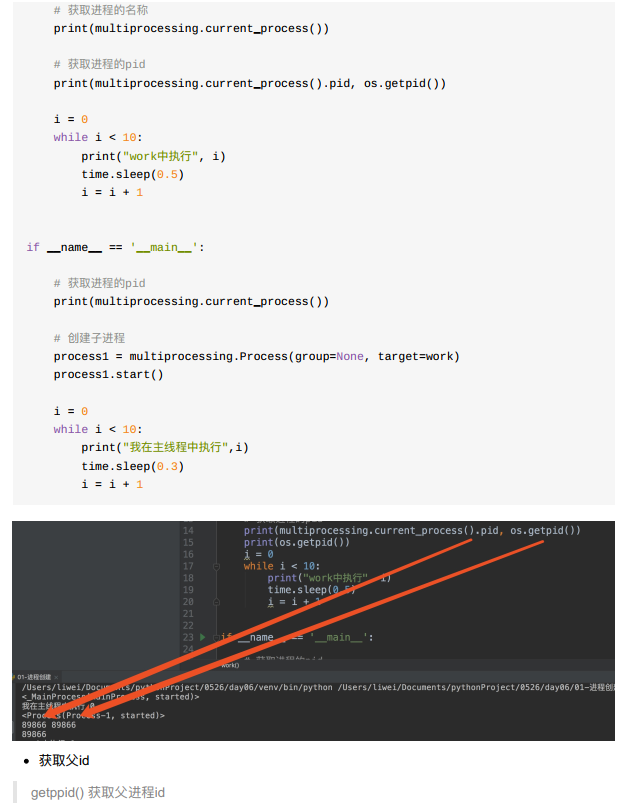The image size is (625, 804).
Task: Select the 01-进程创建 run tab
Action: [34, 677]
